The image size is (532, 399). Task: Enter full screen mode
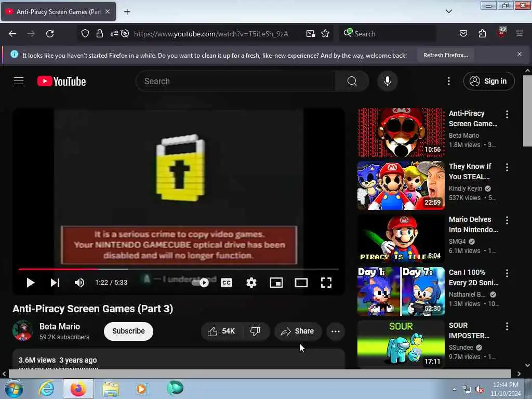(326, 283)
